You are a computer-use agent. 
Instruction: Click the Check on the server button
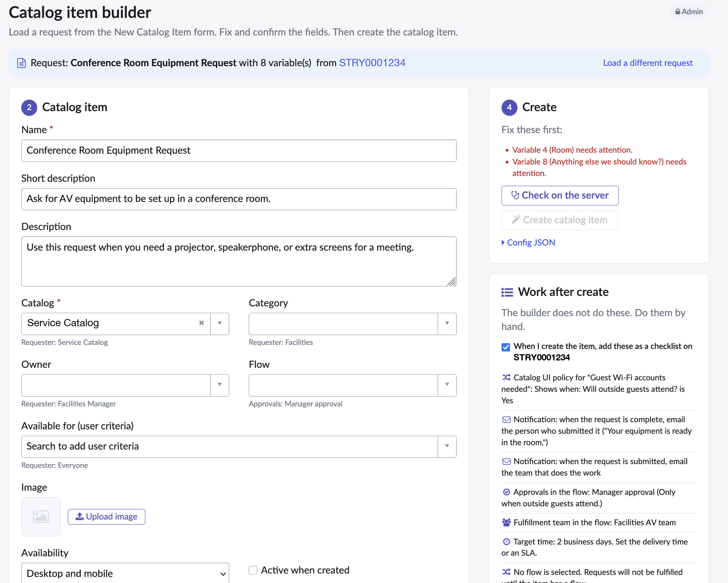pos(560,195)
